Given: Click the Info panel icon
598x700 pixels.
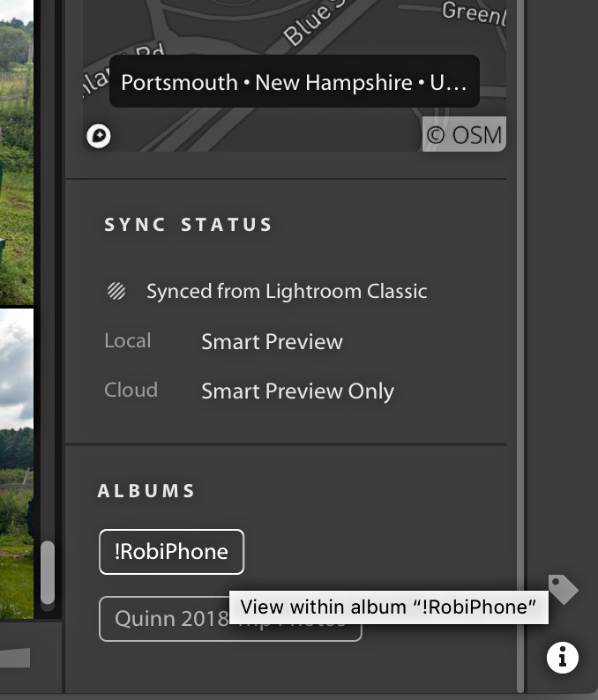Looking at the screenshot, I should 563,657.
